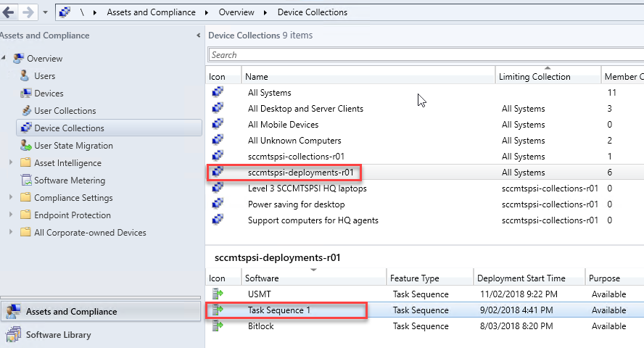Select the Task Sequence 1 deployment row
Screen dimensions: 644x348
[x=279, y=310]
